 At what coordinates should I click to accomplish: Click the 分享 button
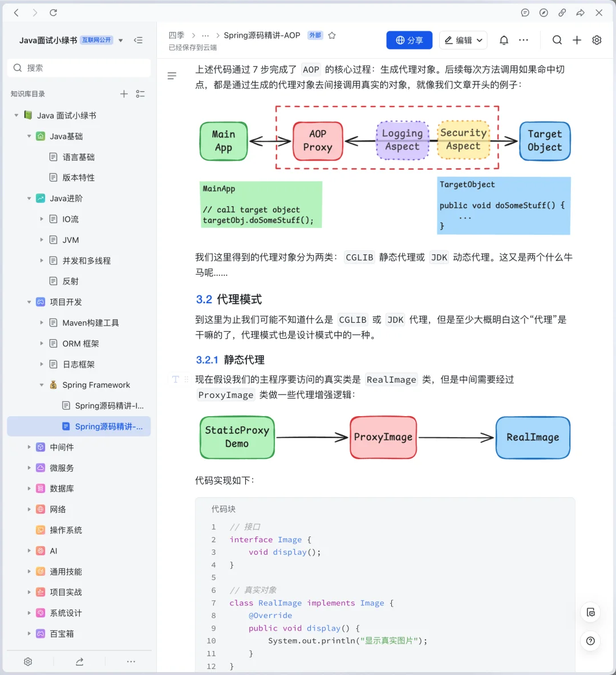click(x=409, y=40)
